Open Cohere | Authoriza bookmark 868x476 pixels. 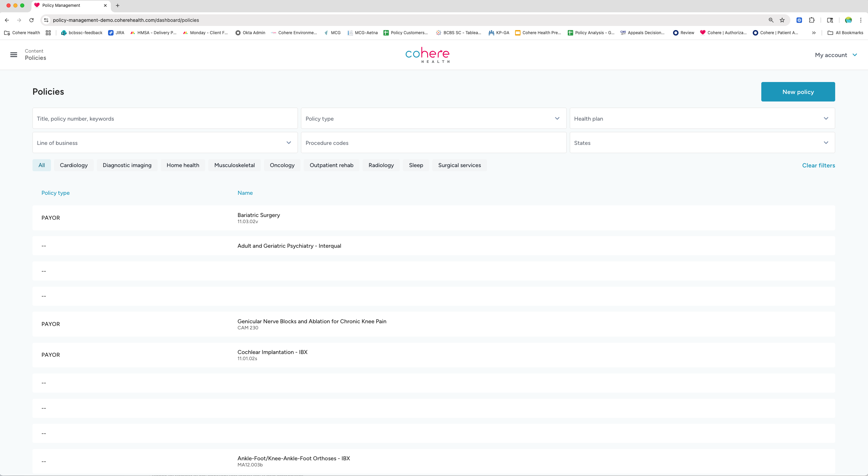click(x=724, y=33)
